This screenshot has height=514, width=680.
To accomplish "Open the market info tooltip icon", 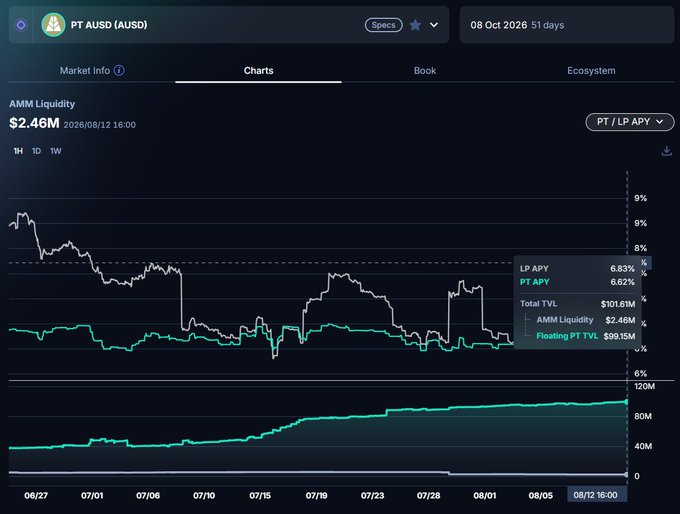I will [119, 70].
